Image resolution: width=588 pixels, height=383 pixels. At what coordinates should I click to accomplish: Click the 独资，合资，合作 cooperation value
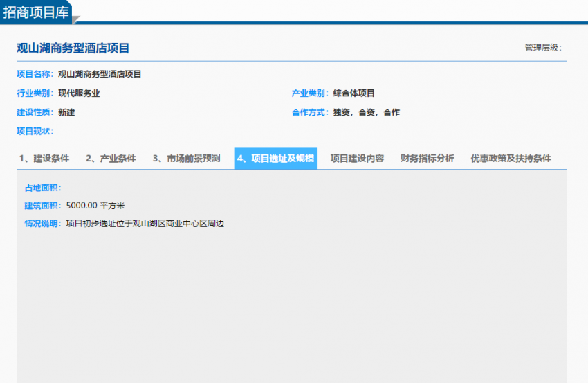pos(367,112)
